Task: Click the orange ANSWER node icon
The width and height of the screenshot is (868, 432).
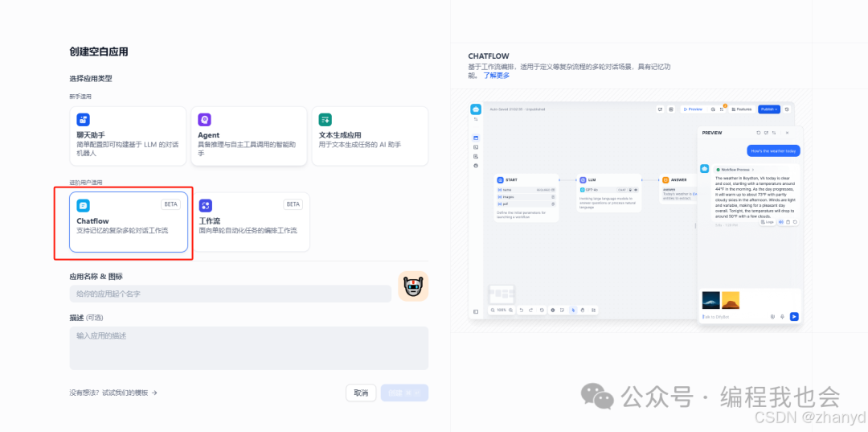Action: point(665,180)
